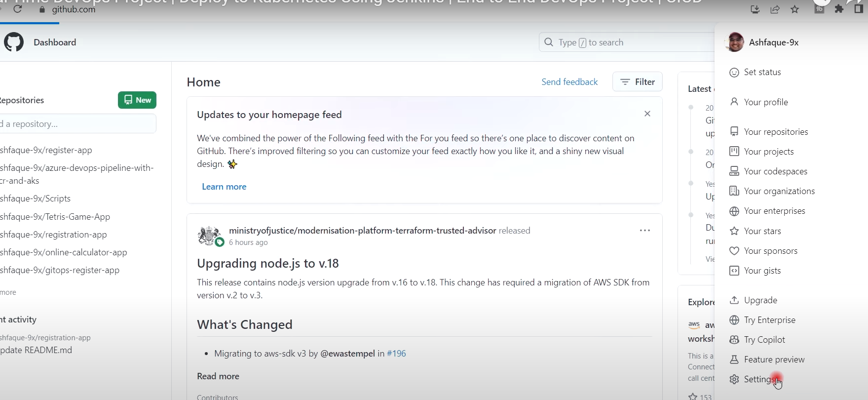The height and width of the screenshot is (400, 868).
Task: Open the online-calculator-app repository in sidebar
Action: [64, 252]
